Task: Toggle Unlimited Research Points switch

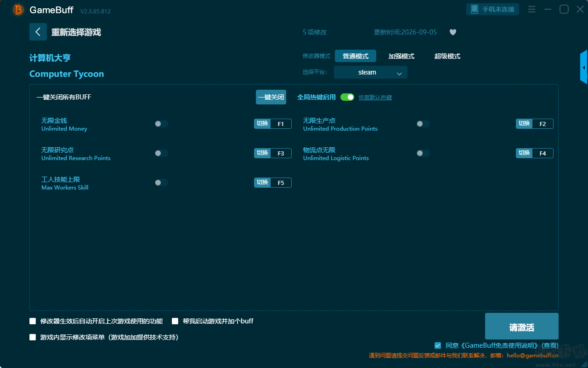Action: pos(161,153)
